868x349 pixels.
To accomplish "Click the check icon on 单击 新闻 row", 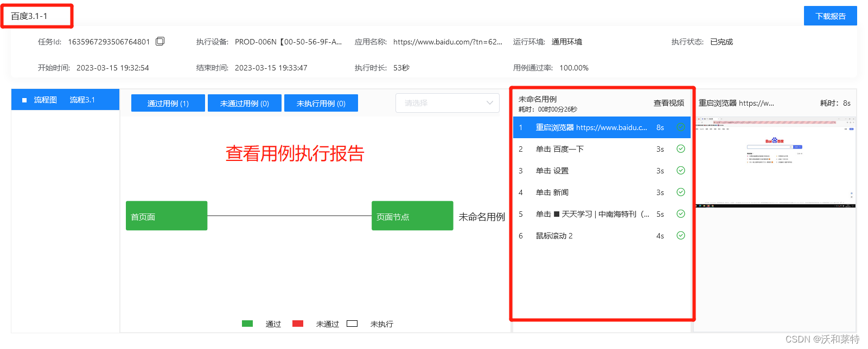I will [681, 192].
